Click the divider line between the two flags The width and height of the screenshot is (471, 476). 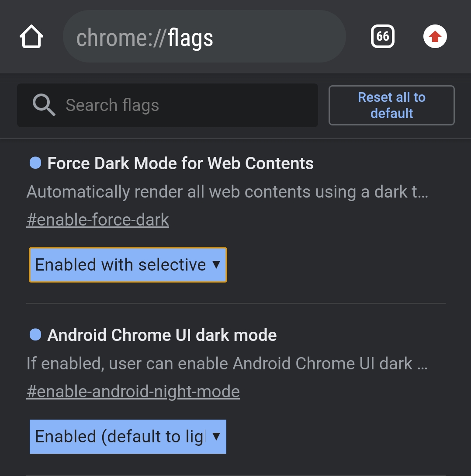click(x=236, y=303)
